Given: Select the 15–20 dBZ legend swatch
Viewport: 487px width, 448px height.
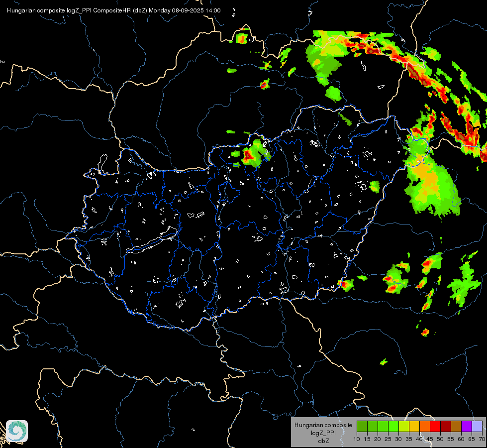Looking at the screenshot, I should [x=373, y=426].
